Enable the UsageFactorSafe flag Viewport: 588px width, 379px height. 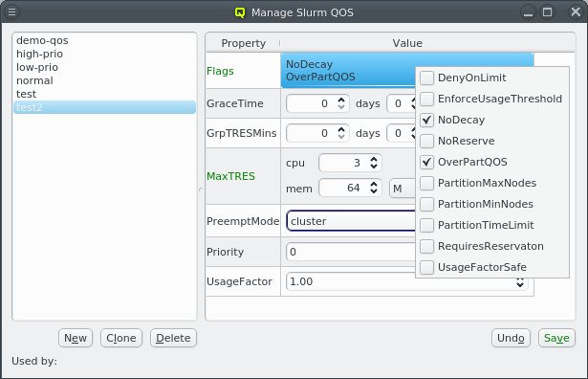tap(426, 267)
